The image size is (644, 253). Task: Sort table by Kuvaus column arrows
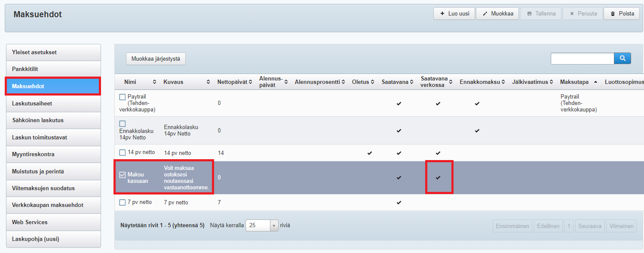[209, 82]
